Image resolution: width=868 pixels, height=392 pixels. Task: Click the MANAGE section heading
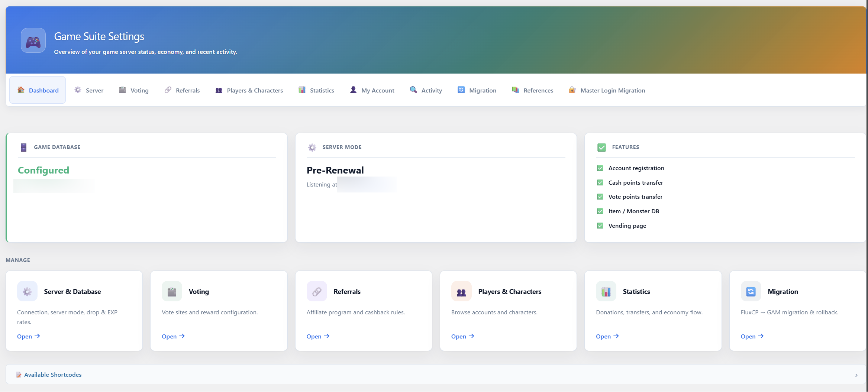[18, 260]
